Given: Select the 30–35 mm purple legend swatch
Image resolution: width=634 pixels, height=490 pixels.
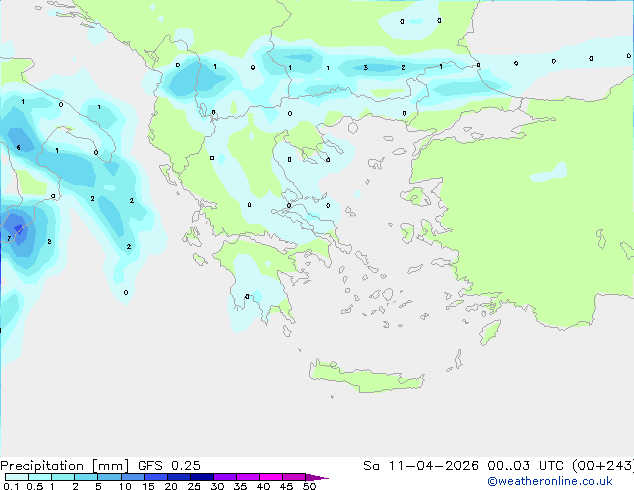Looking at the screenshot, I should [225, 477].
